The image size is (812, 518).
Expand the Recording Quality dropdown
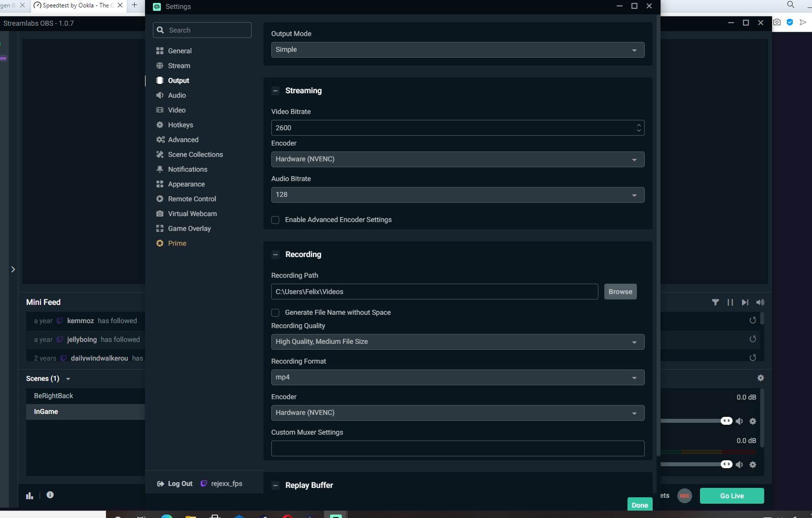[x=457, y=342]
